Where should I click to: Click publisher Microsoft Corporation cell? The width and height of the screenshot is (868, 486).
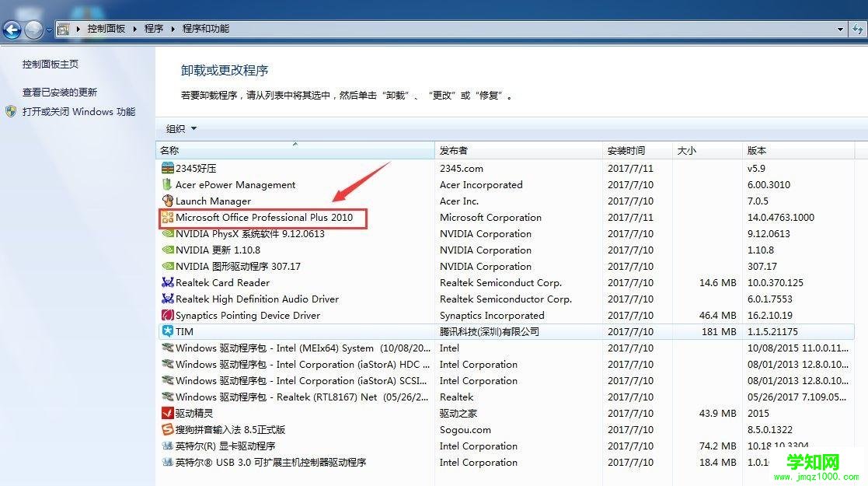(490, 217)
